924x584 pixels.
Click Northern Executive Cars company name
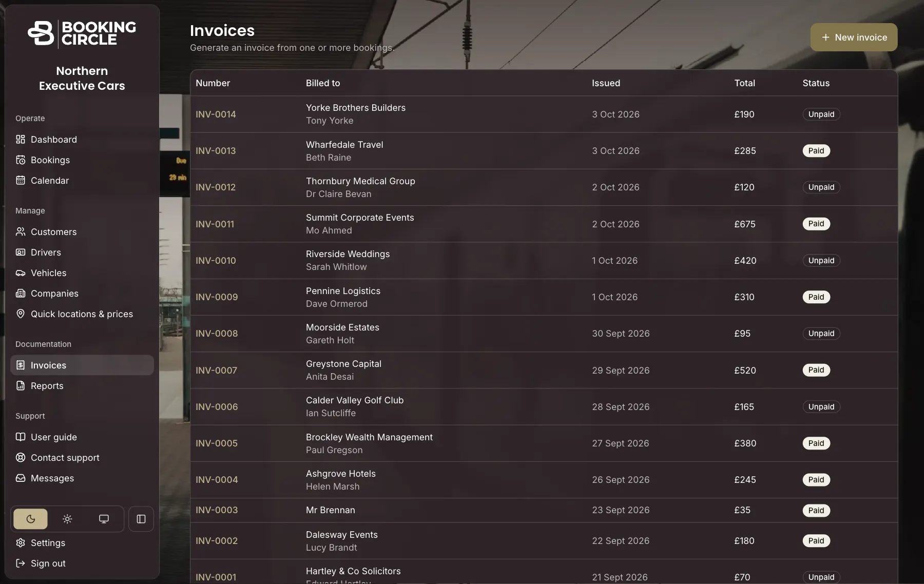click(82, 78)
